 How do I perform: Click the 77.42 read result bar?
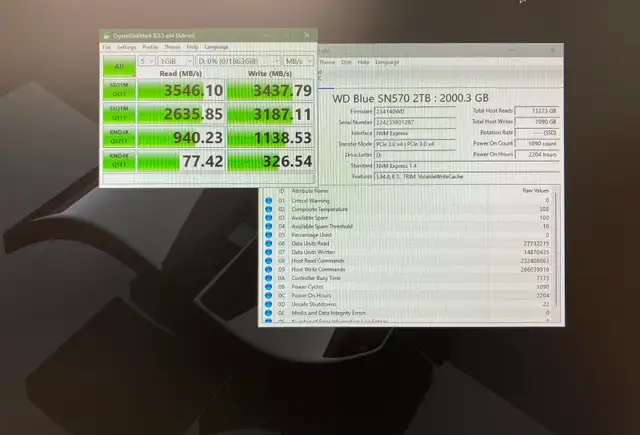(181, 161)
